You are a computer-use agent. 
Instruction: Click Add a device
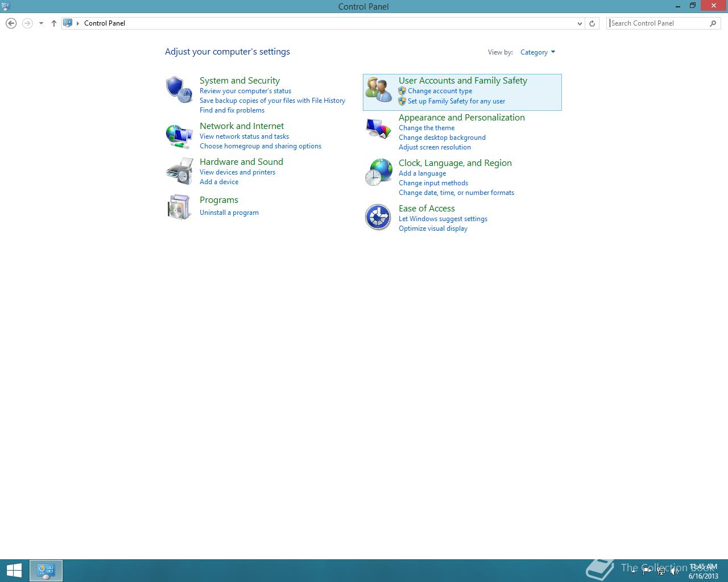click(x=219, y=182)
